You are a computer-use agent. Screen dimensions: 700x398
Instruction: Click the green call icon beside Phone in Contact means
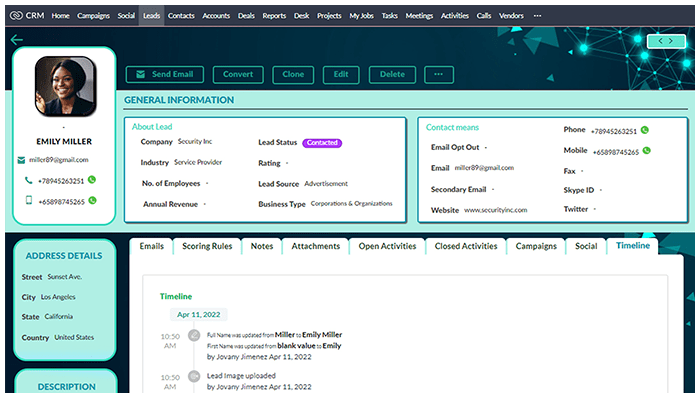[645, 130]
